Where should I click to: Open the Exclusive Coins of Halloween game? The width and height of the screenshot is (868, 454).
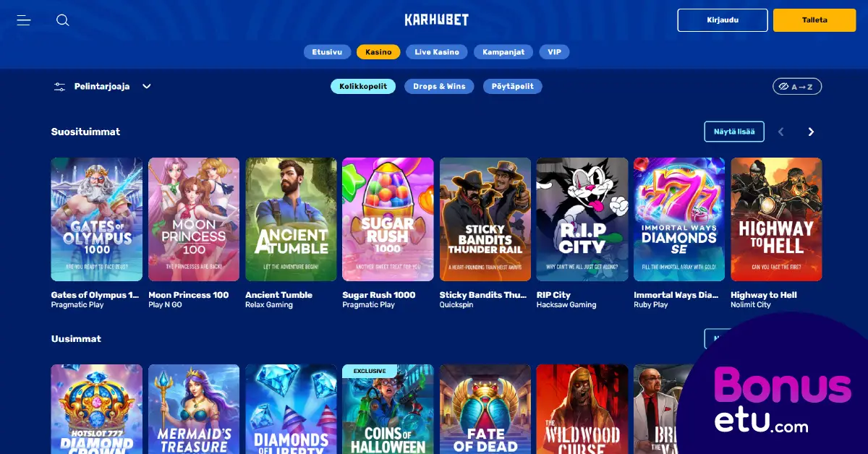click(388, 409)
